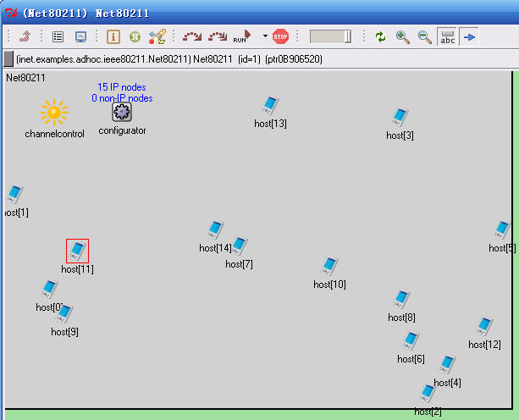Screen dimensions: 519x420
Task: Click the '0 non-IP nodes' label
Action: point(122,98)
